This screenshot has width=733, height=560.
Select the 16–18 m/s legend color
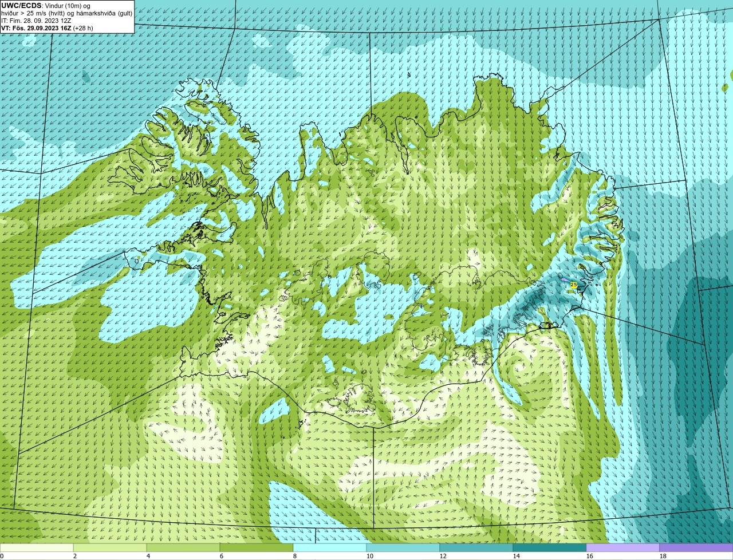point(623,547)
